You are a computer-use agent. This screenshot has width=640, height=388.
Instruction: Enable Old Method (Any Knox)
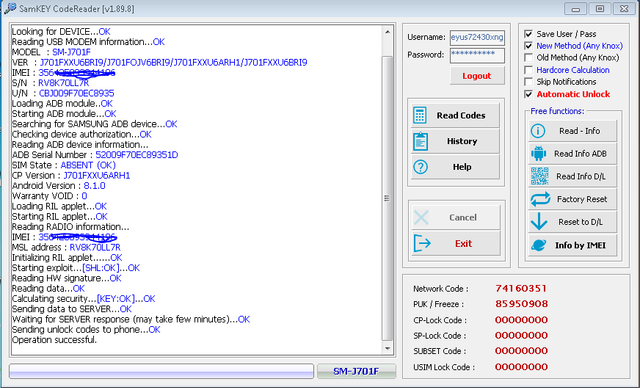[529, 58]
